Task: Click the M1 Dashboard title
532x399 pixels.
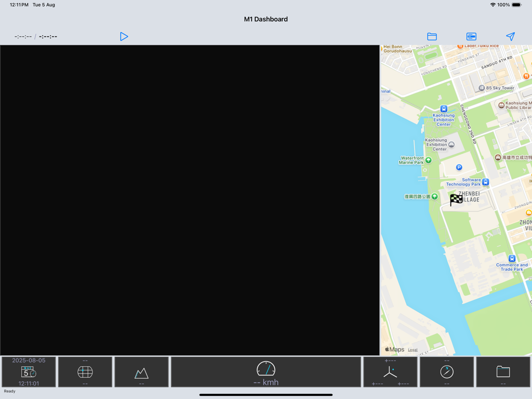Action: 265,19
